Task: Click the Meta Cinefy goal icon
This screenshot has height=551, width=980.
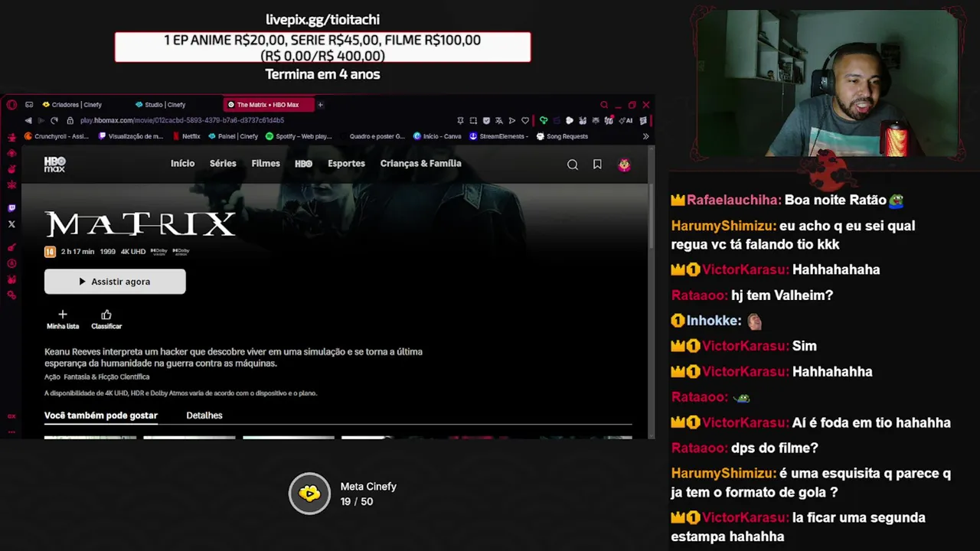Action: pyautogui.click(x=309, y=494)
